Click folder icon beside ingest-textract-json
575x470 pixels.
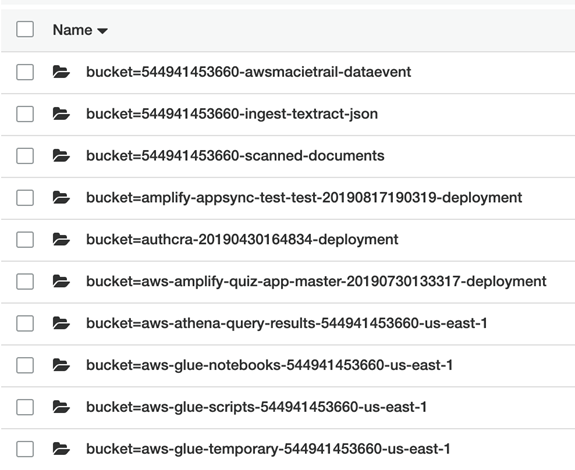pos(61,114)
